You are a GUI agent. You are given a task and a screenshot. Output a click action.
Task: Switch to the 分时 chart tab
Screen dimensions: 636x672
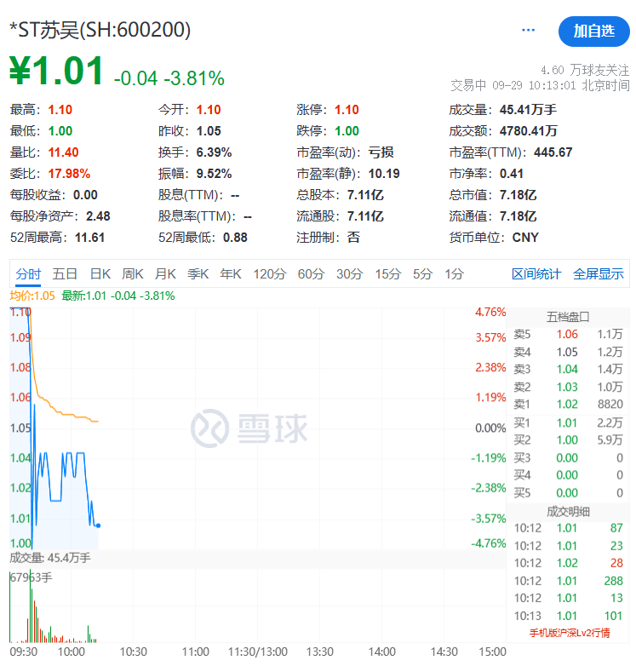click(27, 273)
